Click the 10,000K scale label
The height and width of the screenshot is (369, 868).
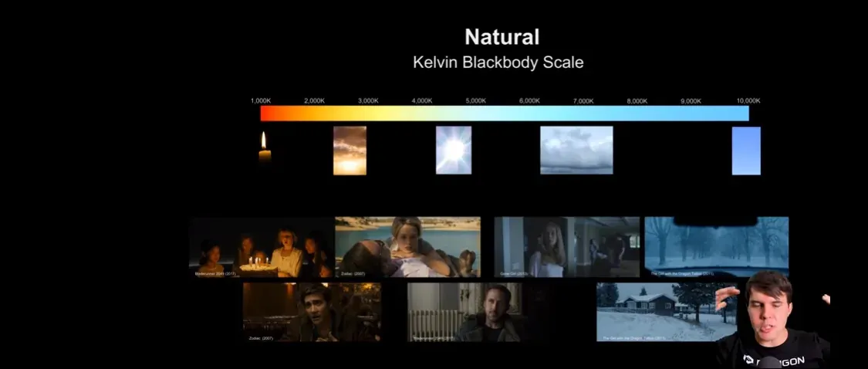pos(748,101)
